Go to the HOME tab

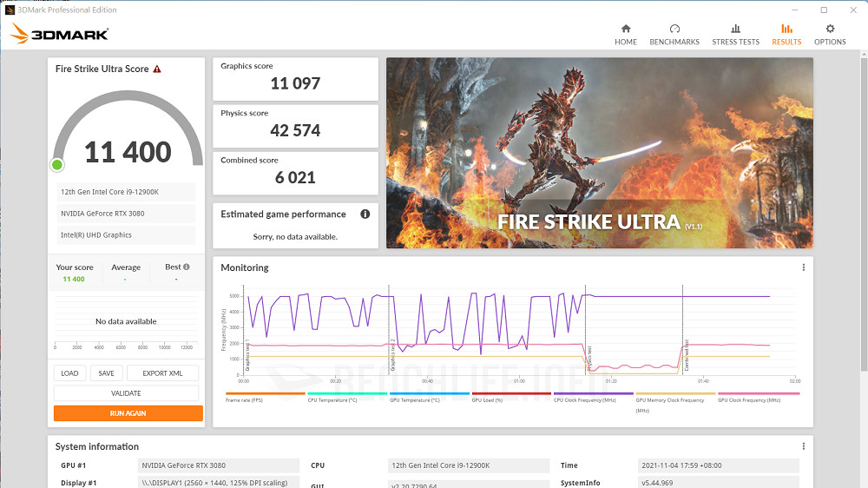(626, 35)
